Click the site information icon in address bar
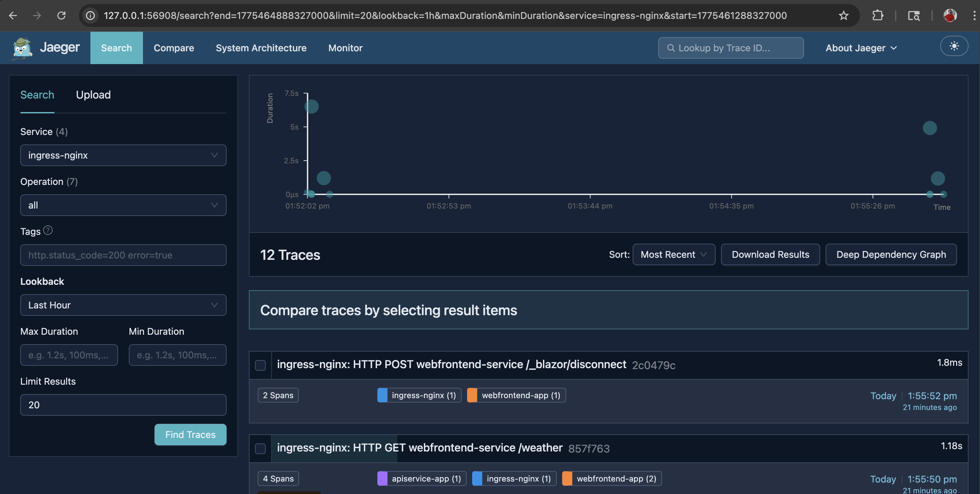 [x=90, y=16]
